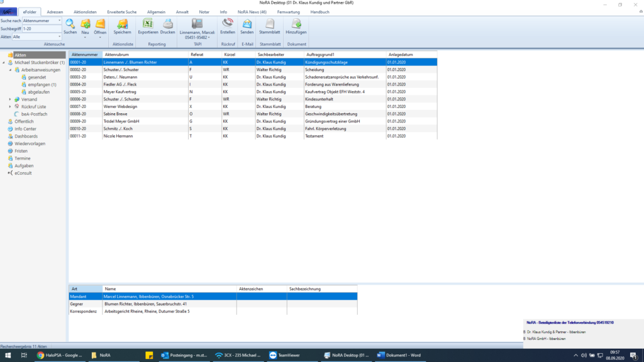Select beA-Postfach in the sidebar
644x362 pixels.
[x=34, y=114]
